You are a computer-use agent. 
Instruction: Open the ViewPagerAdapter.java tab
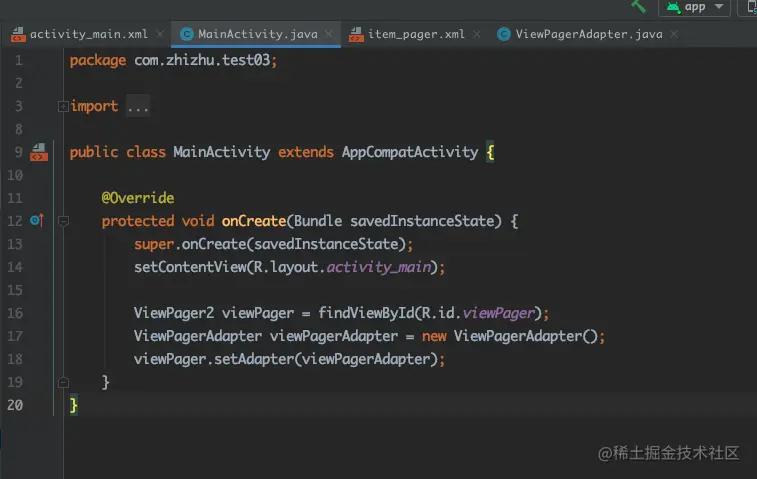click(589, 34)
